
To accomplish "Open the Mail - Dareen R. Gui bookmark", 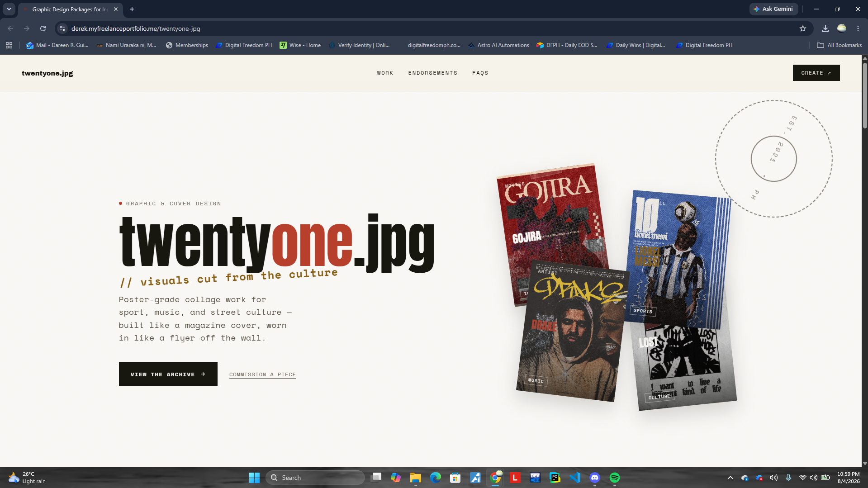I will point(57,45).
